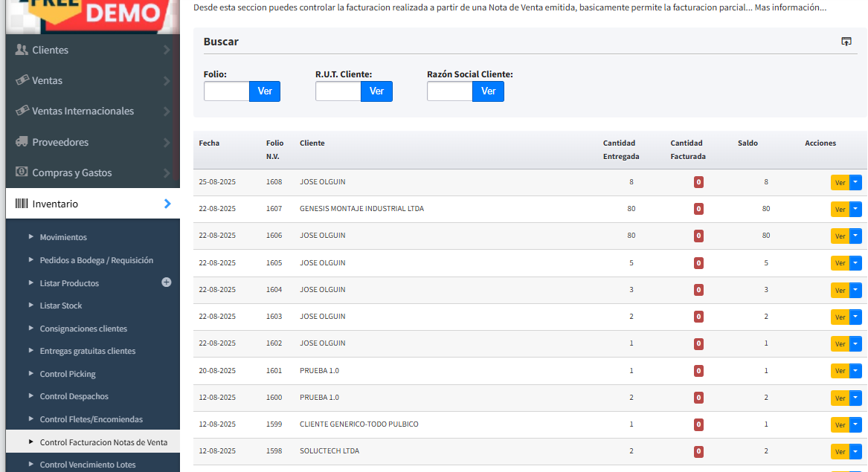Click the Ventas ticket icon in sidebar

click(x=22, y=80)
